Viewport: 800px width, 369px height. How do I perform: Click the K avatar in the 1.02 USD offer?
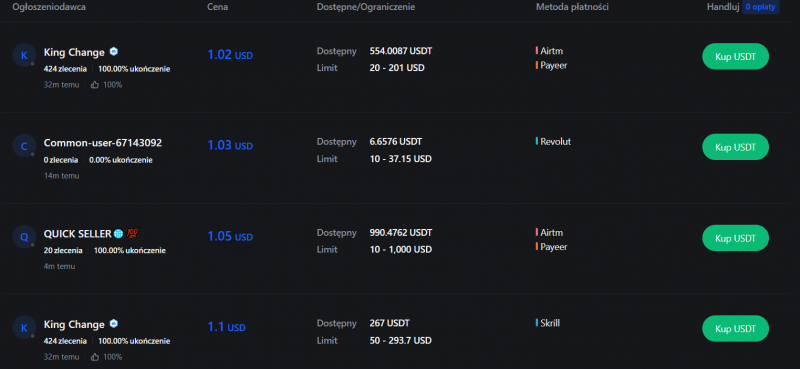click(x=24, y=55)
